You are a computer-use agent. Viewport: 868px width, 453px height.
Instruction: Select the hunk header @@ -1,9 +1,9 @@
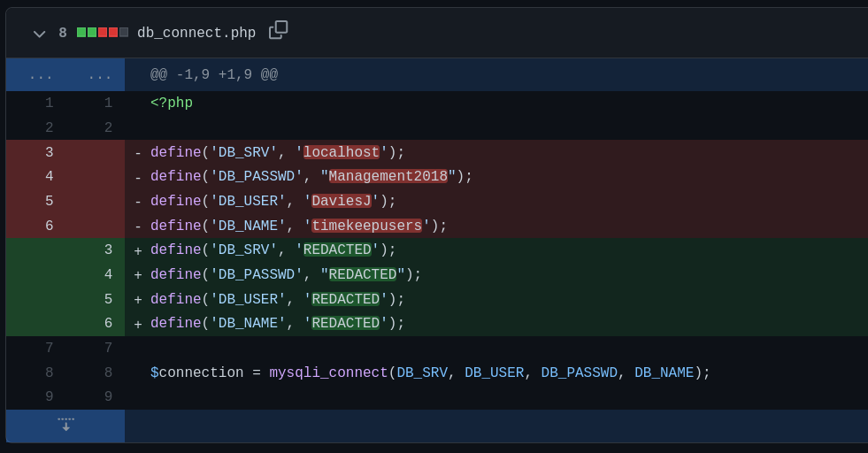[214, 75]
